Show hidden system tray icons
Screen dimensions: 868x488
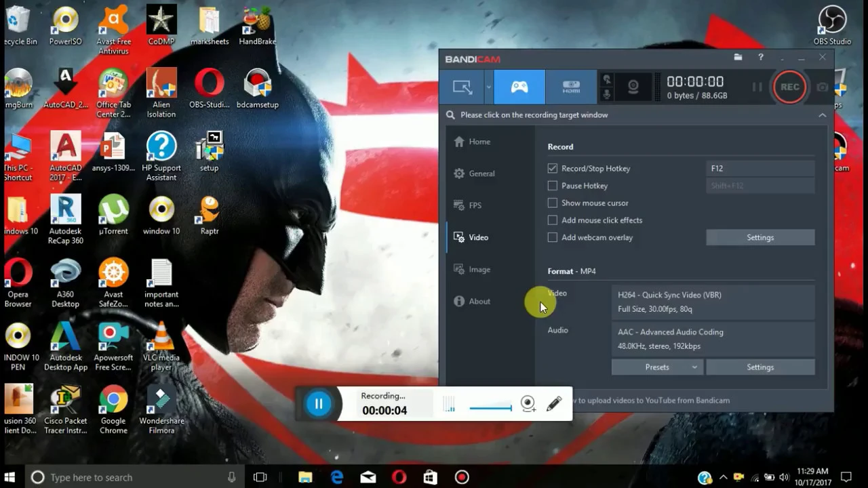pyautogui.click(x=724, y=477)
